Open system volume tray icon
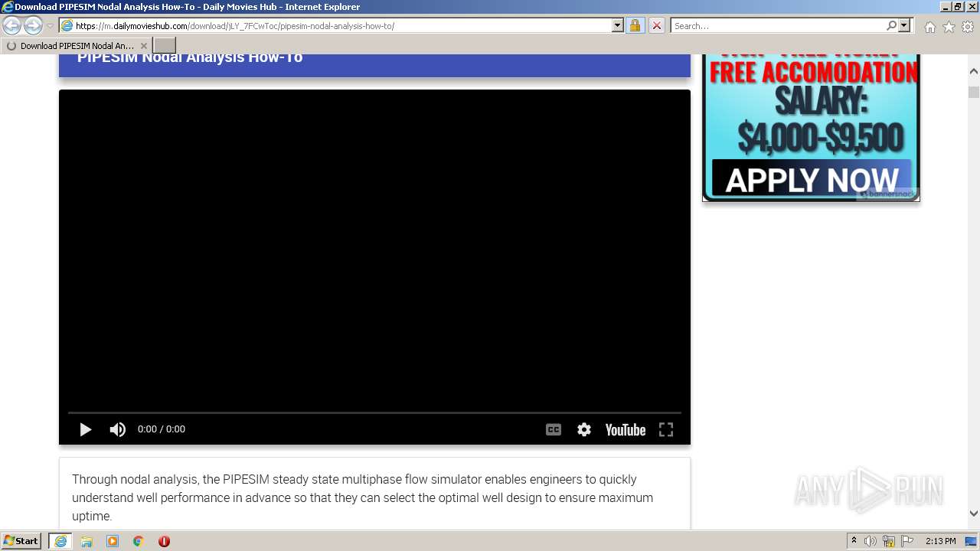Screen dimensions: 980x551 pos(871,541)
